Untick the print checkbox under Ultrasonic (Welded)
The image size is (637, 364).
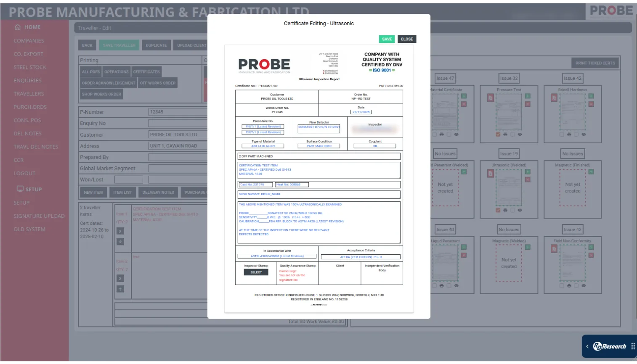pyautogui.click(x=498, y=210)
